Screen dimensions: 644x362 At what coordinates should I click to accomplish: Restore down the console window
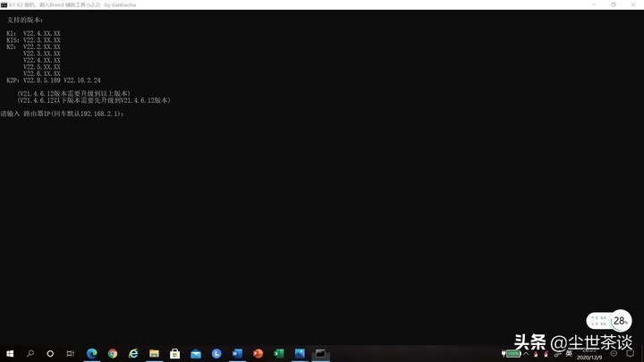pyautogui.click(x=614, y=5)
